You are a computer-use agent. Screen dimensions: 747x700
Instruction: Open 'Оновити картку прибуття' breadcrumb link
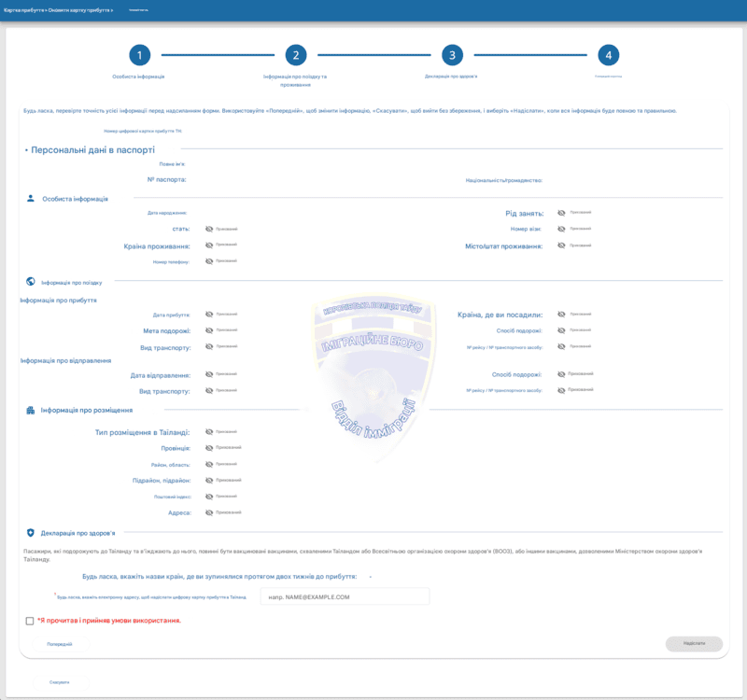click(x=79, y=10)
